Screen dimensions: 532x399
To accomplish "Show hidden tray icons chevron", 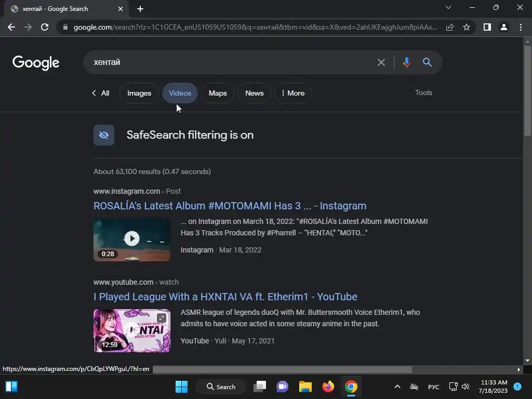I will (x=397, y=387).
